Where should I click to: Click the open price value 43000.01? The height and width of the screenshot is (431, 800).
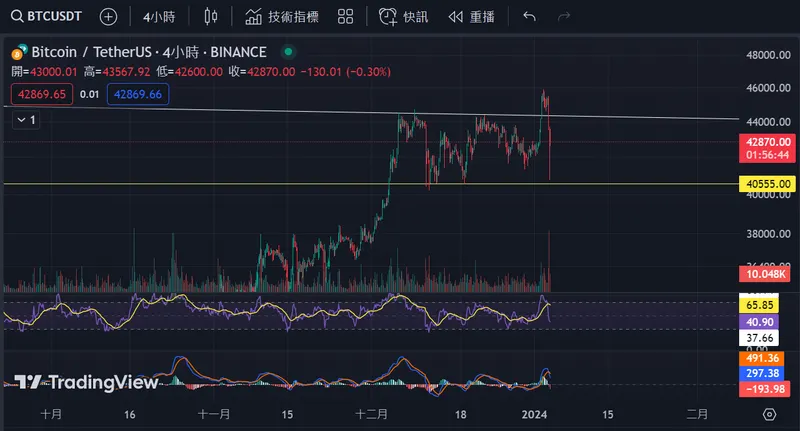click(54, 72)
